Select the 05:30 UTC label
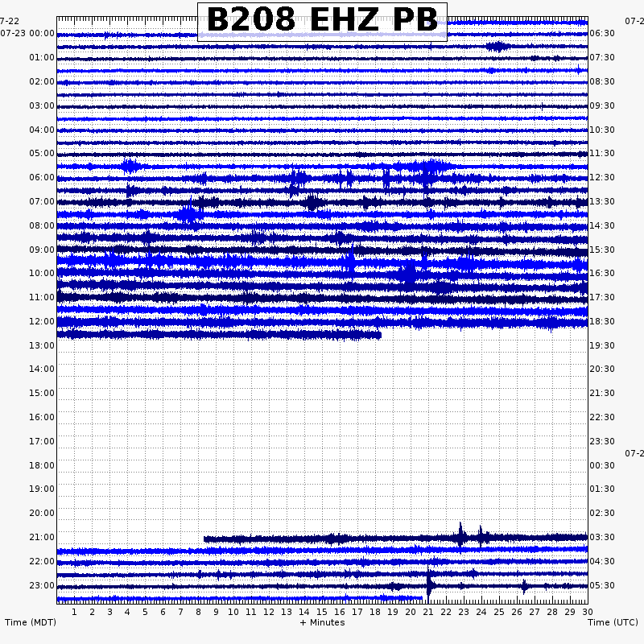The image size is (644, 644). [x=602, y=586]
